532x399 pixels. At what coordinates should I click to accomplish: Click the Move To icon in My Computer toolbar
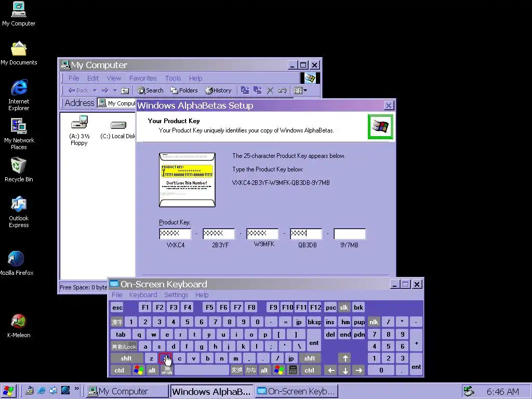tap(245, 90)
